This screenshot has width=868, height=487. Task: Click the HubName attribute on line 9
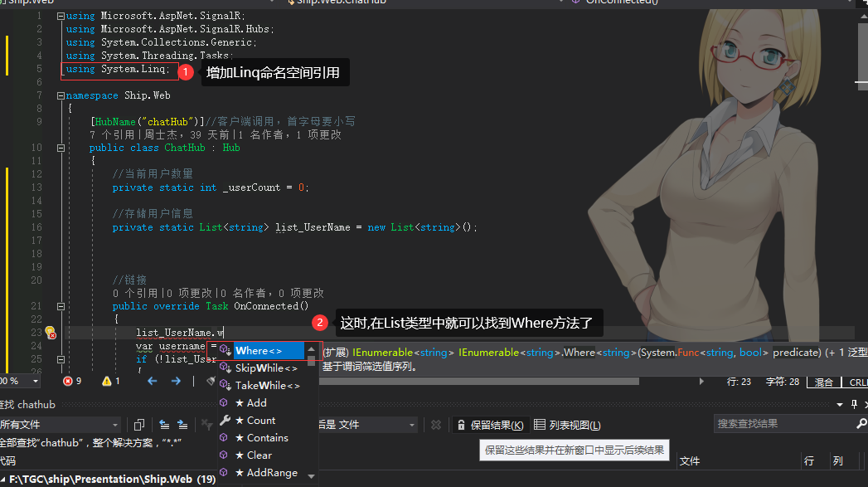(x=115, y=122)
